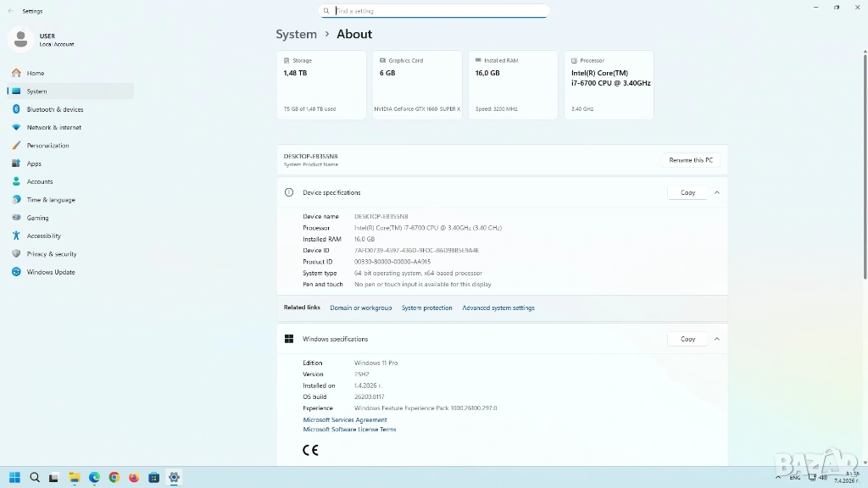Click the vertical scrollbar on right

[864, 169]
